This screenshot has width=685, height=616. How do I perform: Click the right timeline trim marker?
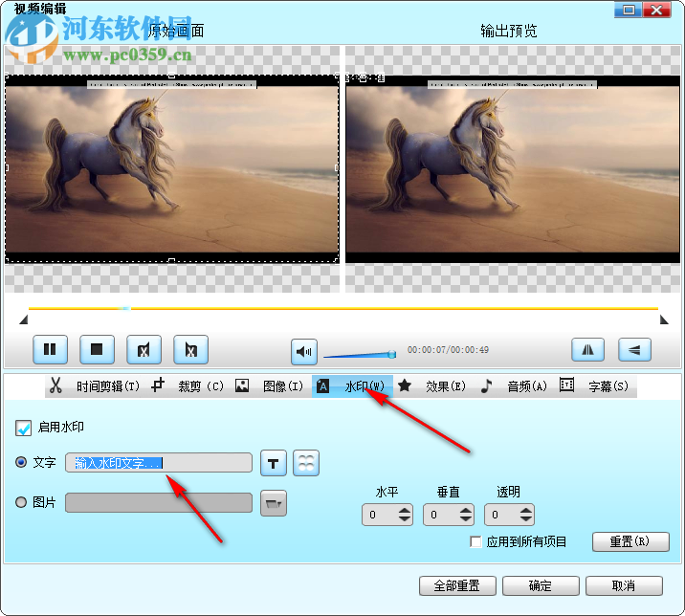coord(664,320)
